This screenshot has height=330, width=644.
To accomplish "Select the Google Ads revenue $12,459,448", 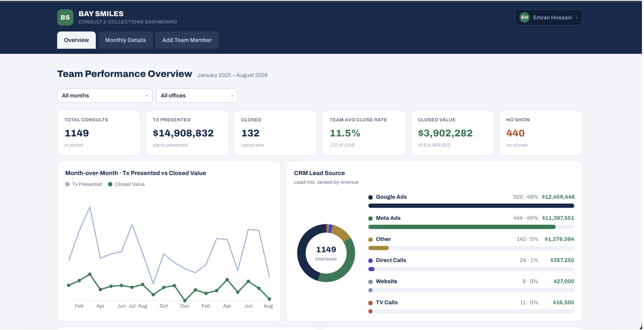I will pyautogui.click(x=558, y=197).
